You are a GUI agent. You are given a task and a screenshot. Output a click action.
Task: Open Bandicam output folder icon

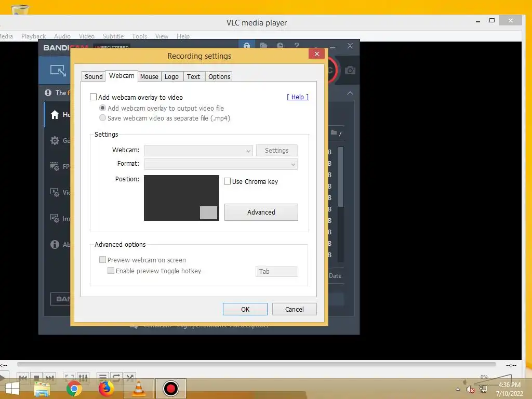click(263, 45)
